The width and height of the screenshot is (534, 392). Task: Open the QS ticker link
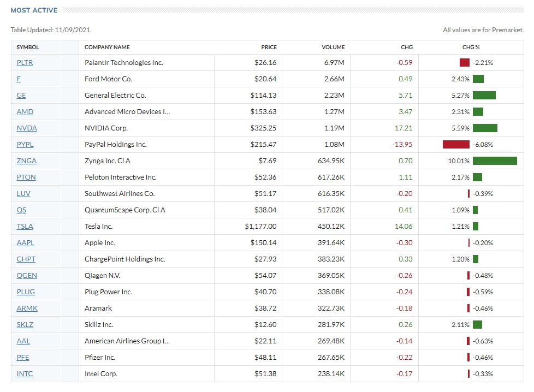tap(21, 210)
